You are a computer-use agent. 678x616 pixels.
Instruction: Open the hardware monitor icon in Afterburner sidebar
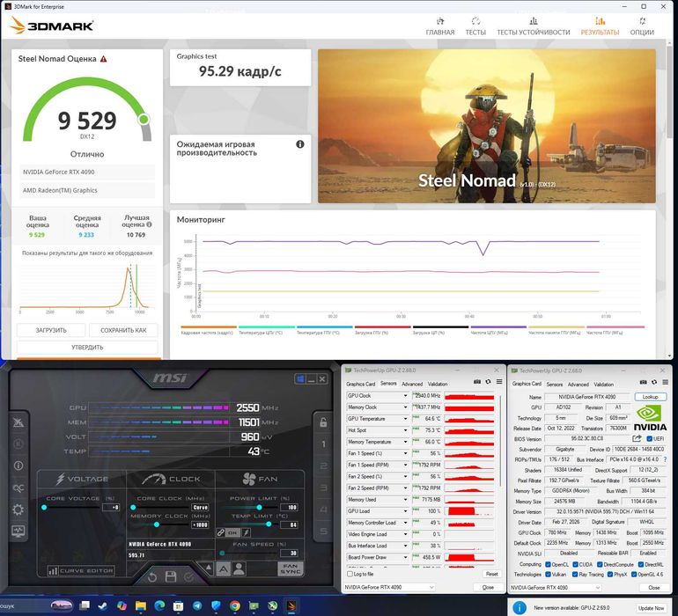(x=18, y=530)
